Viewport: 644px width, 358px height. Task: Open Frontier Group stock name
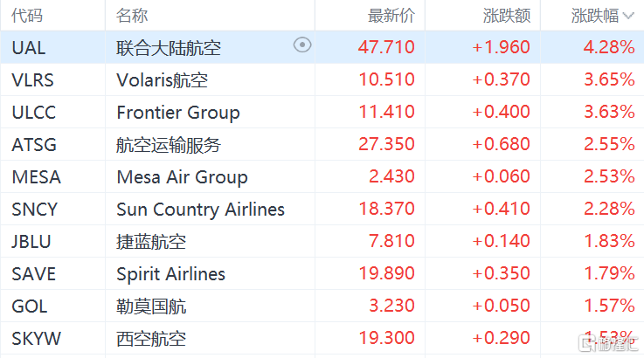[x=178, y=112]
